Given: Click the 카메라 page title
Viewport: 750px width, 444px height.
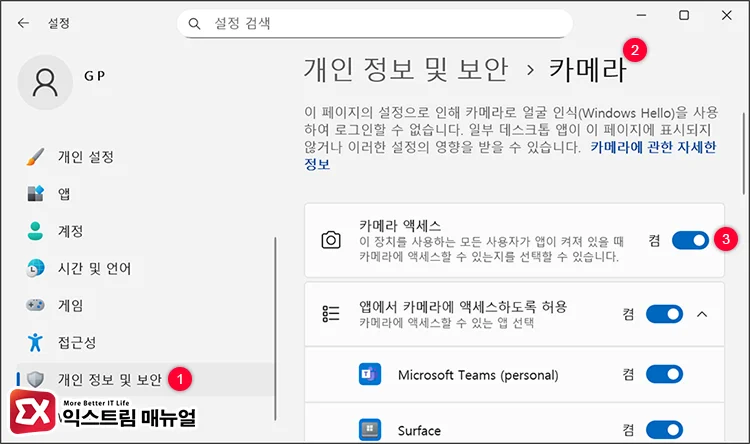Looking at the screenshot, I should [x=588, y=70].
